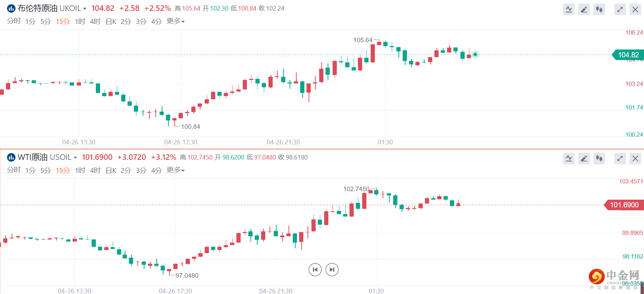Change candlestick chart style for WTI chart
This screenshot has height=294, width=644.
pos(599,158)
